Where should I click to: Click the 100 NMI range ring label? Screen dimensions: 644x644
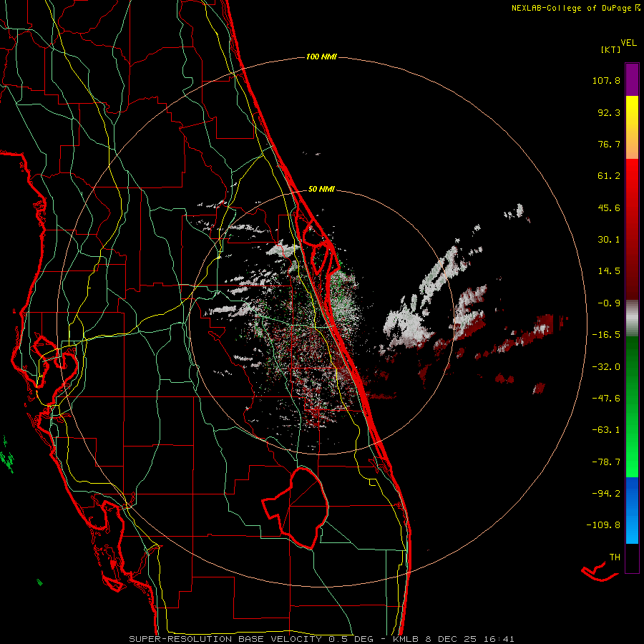coord(321,57)
